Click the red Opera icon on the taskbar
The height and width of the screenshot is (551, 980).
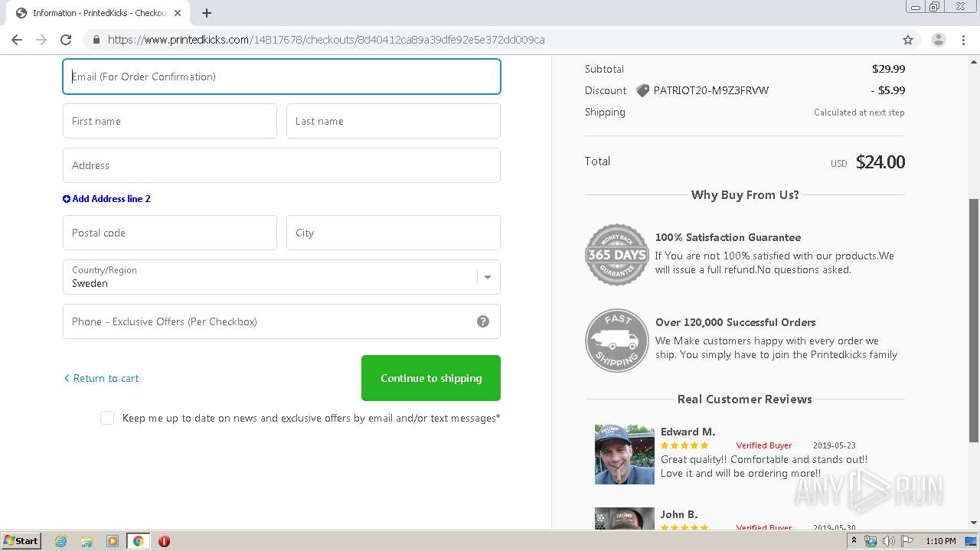coord(164,541)
